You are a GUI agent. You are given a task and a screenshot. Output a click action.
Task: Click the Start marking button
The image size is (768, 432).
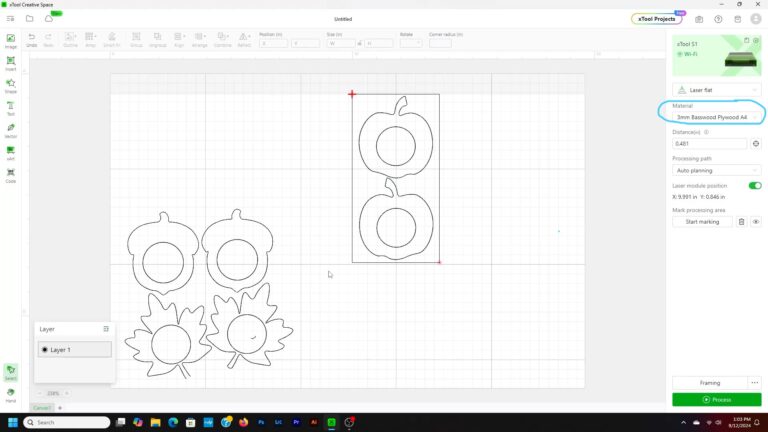[702, 222]
